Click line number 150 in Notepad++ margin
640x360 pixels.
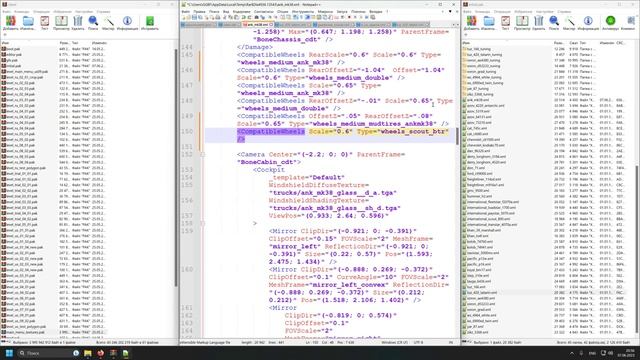click(187, 131)
